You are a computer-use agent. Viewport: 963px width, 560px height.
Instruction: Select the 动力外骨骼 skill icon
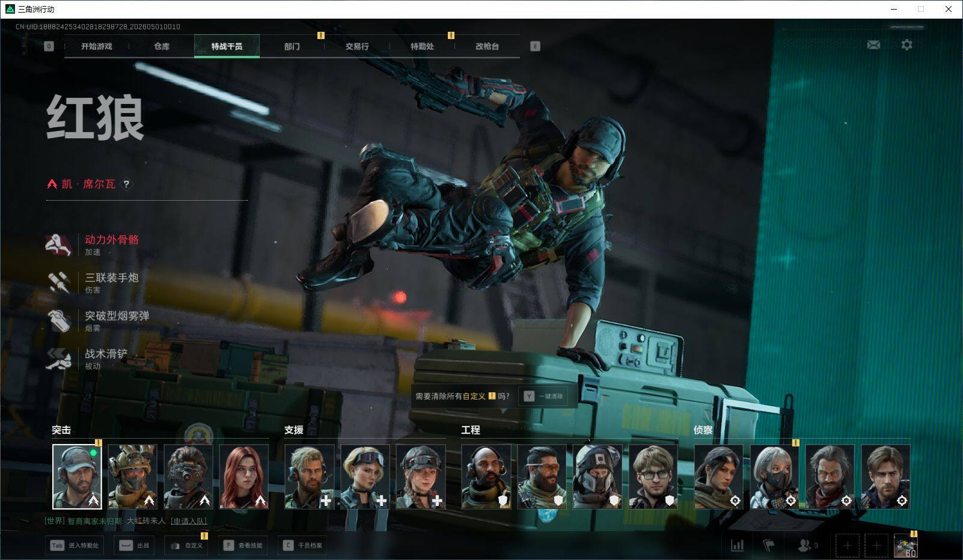[x=59, y=245]
